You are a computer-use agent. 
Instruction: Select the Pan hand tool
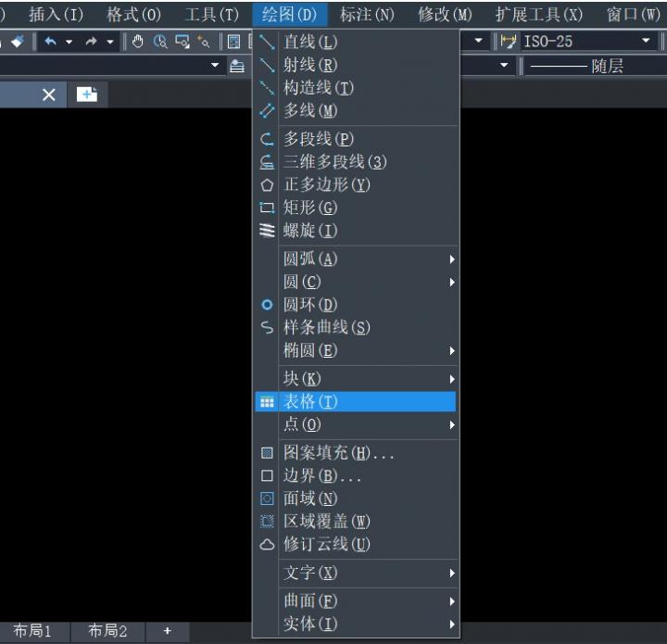[x=138, y=42]
